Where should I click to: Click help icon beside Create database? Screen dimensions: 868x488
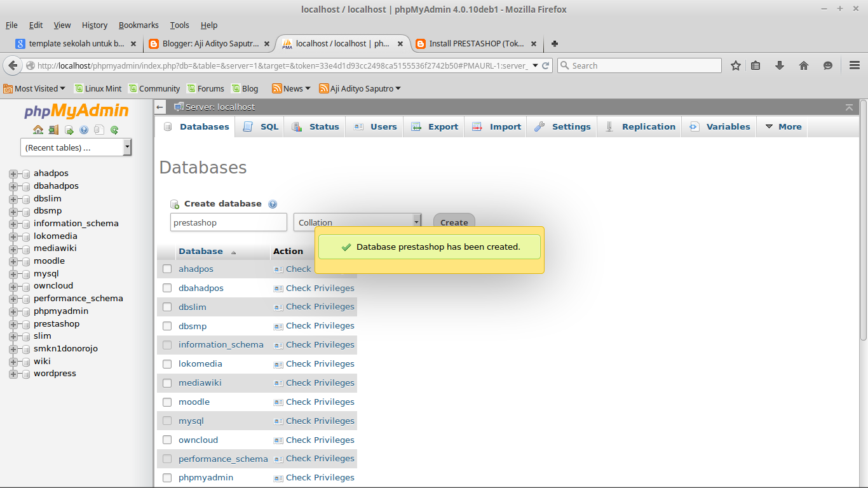(x=273, y=204)
